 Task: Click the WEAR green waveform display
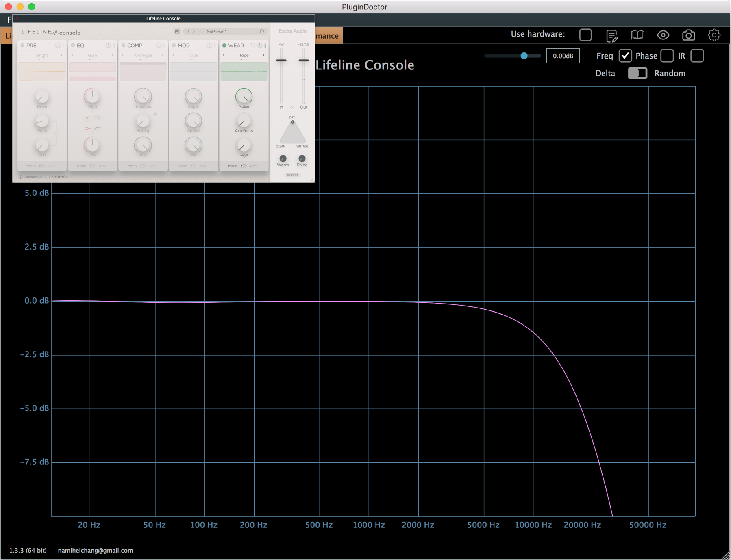(x=244, y=72)
